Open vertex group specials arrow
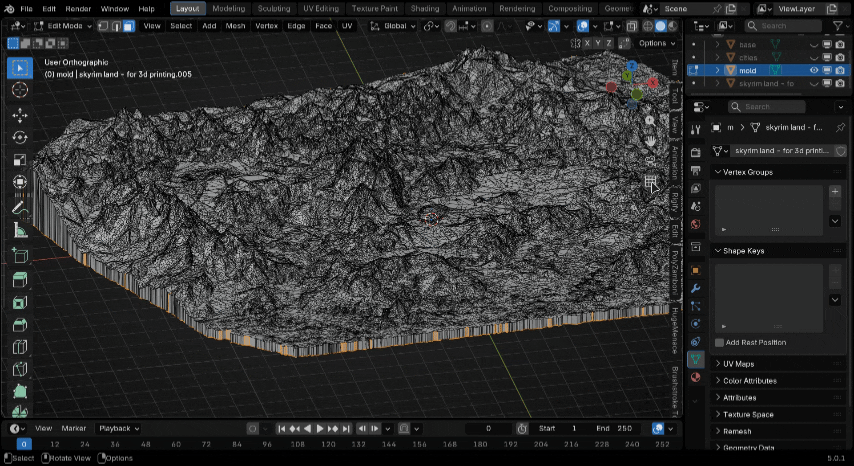 pos(835,220)
